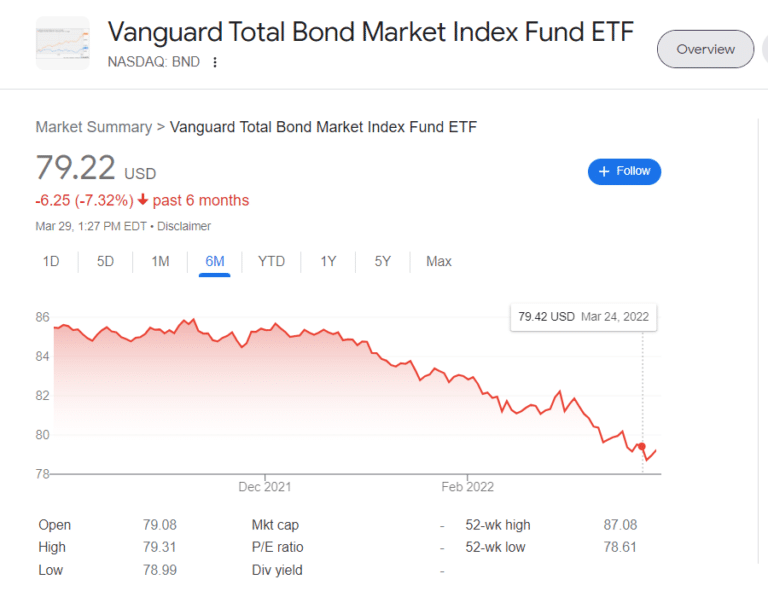The width and height of the screenshot is (768, 597).
Task: Click the Vanguard fund page title
Action: [x=370, y=31]
